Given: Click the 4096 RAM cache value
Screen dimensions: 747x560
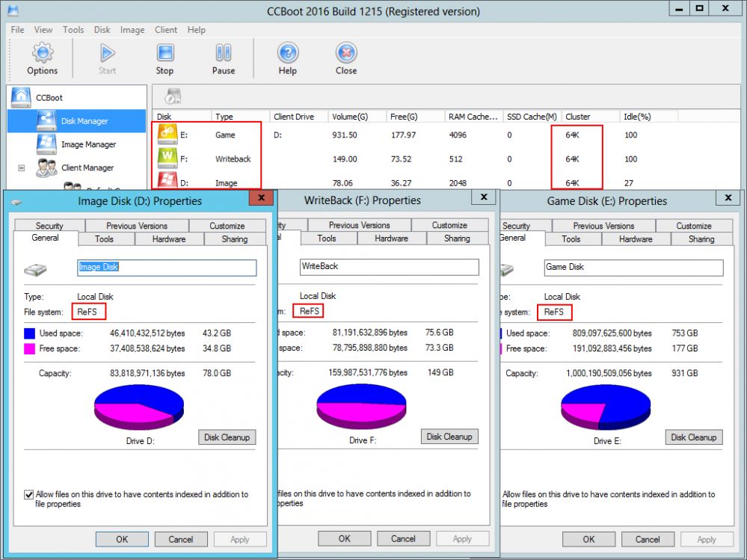Looking at the screenshot, I should coord(458,135).
